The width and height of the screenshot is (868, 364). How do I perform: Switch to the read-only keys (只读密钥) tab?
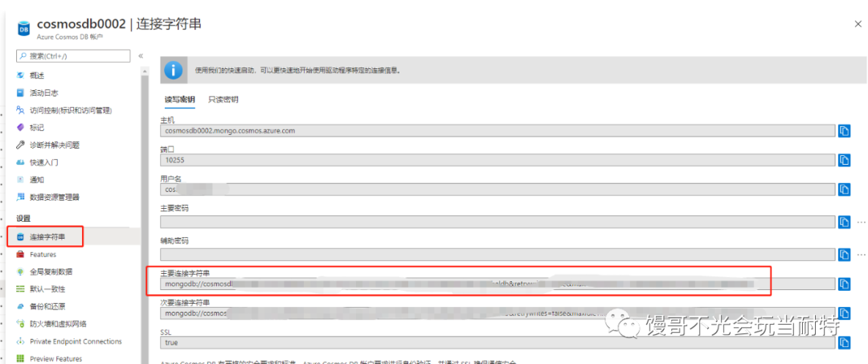click(x=223, y=100)
